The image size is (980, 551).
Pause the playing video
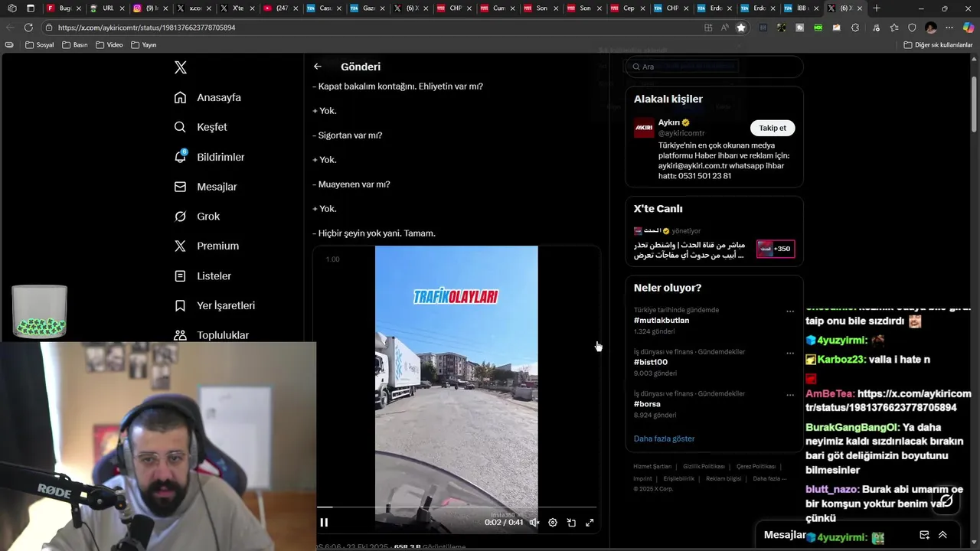pyautogui.click(x=324, y=523)
